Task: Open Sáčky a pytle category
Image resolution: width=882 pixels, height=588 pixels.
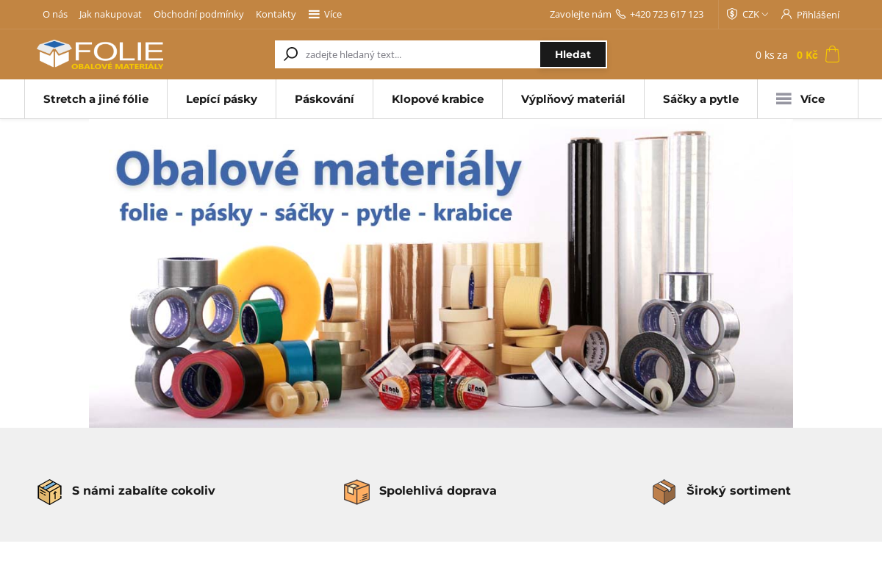Action: (x=700, y=98)
